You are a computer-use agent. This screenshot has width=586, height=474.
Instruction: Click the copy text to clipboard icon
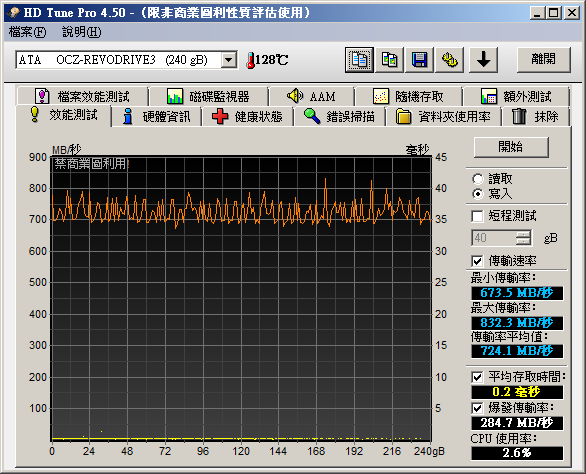[x=359, y=60]
